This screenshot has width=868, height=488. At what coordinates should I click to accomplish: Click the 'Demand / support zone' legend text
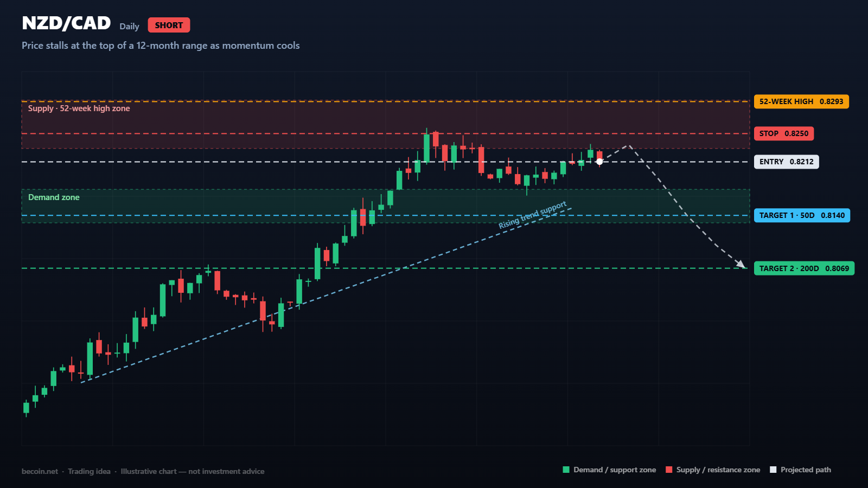(615, 470)
